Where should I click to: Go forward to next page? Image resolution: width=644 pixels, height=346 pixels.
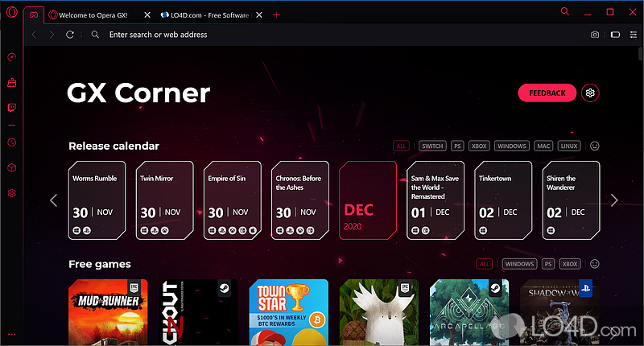point(52,35)
